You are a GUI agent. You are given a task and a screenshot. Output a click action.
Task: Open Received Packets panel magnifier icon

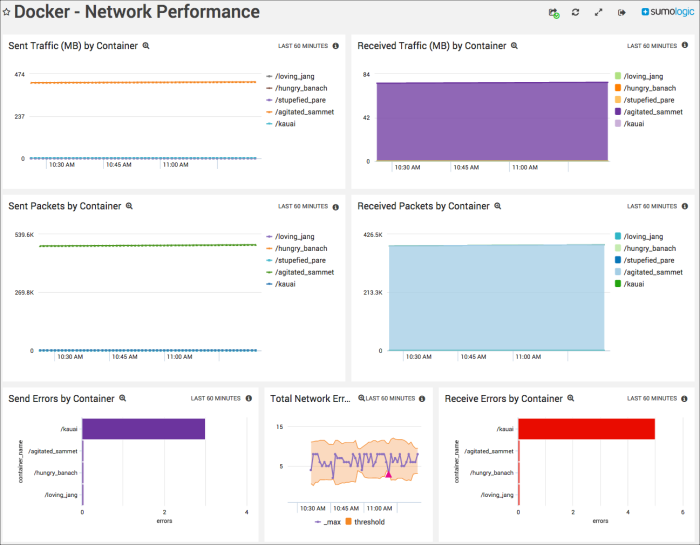498,206
